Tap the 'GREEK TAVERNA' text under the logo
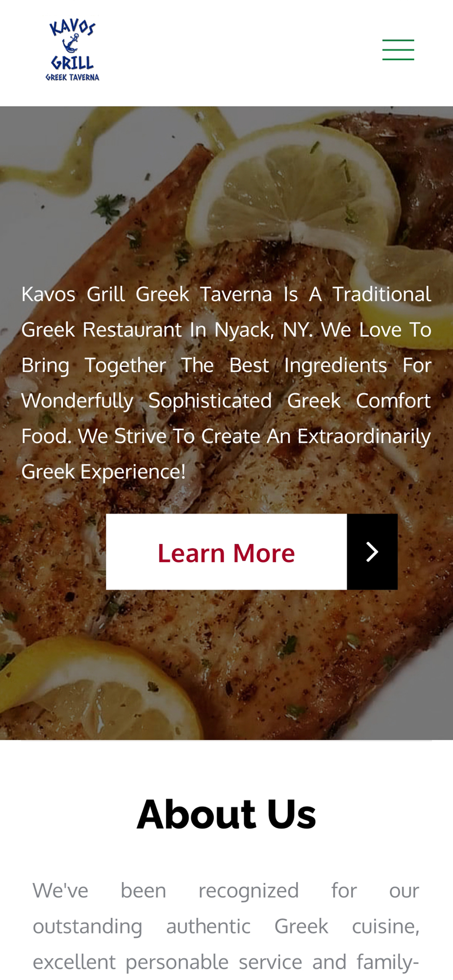Screen dimensions: 453x980 pyautogui.click(x=73, y=77)
